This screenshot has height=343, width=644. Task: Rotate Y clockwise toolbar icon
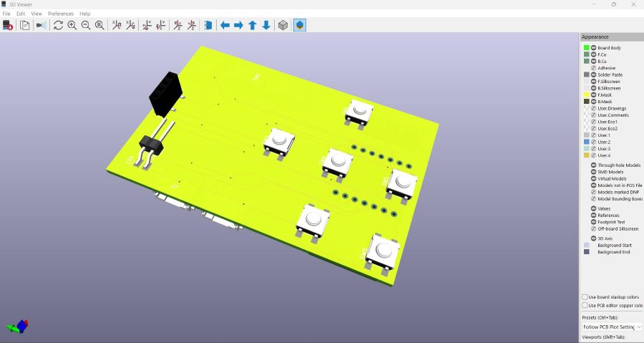147,26
